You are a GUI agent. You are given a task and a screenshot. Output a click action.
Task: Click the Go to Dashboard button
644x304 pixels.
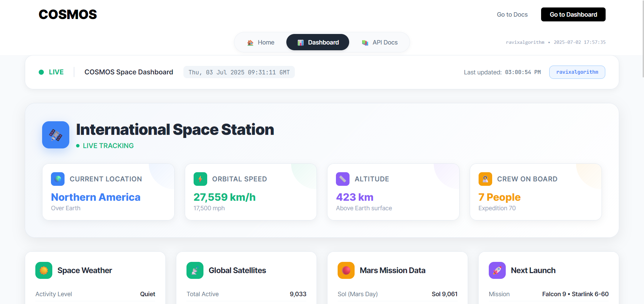(x=573, y=15)
